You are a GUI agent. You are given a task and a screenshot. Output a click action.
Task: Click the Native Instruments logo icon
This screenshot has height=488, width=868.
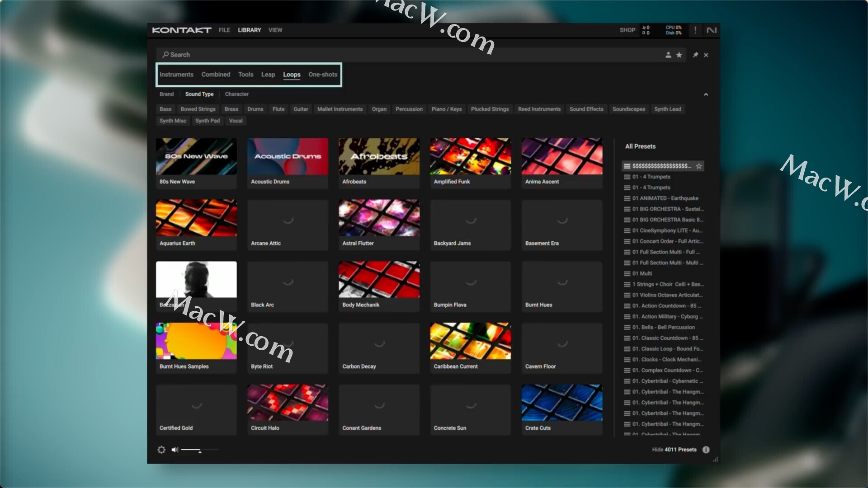(x=712, y=30)
